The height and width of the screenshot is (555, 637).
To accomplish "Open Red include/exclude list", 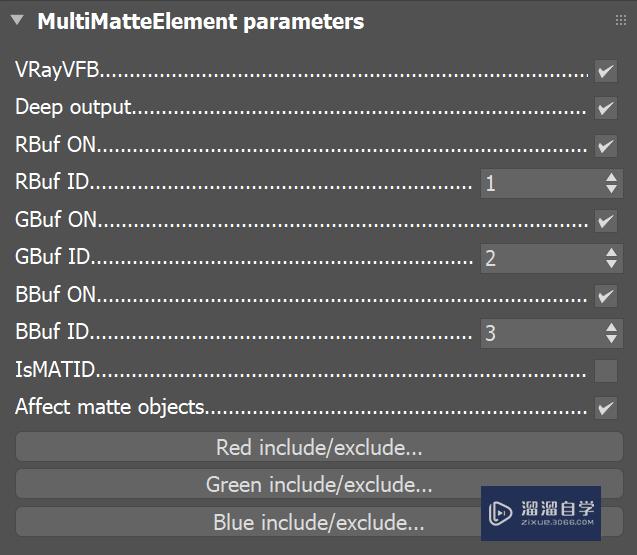I will coord(319,447).
